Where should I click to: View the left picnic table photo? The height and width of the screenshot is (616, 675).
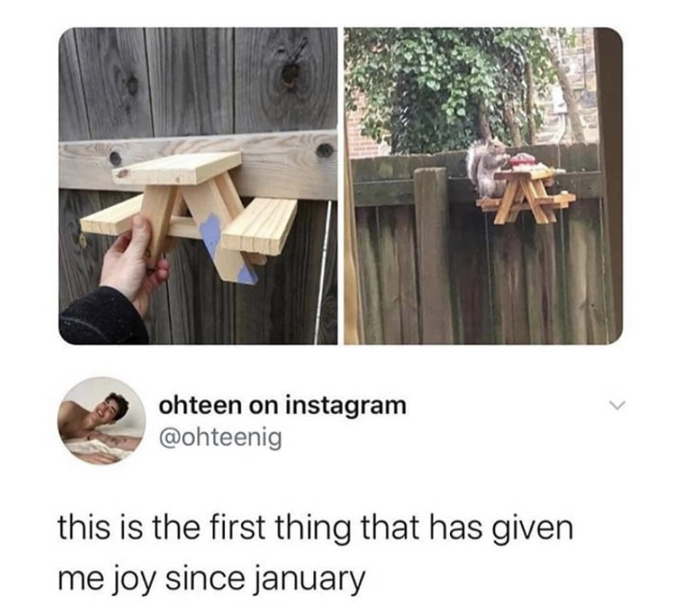[198, 186]
